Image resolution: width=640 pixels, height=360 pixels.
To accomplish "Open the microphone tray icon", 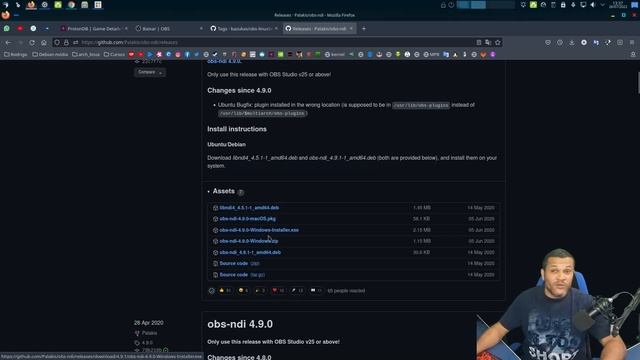I will (x=573, y=5).
